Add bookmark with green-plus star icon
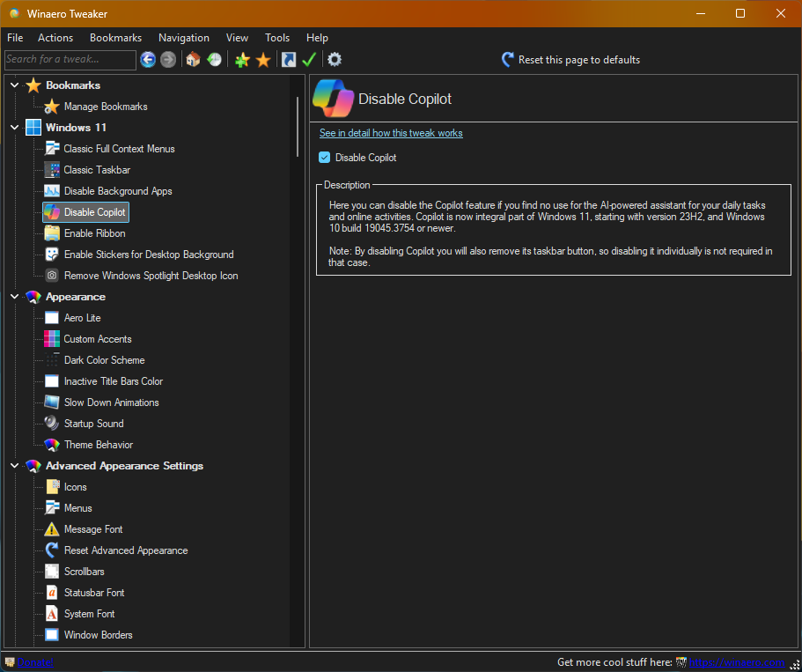This screenshot has height=672, width=802. [242, 60]
